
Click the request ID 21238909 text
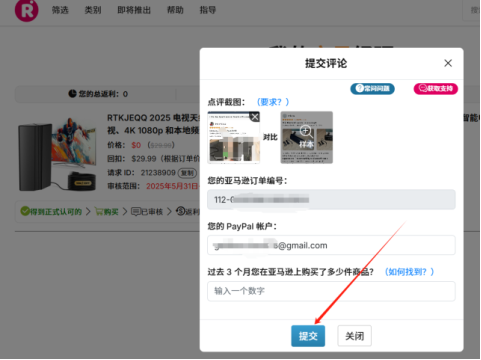click(x=158, y=173)
